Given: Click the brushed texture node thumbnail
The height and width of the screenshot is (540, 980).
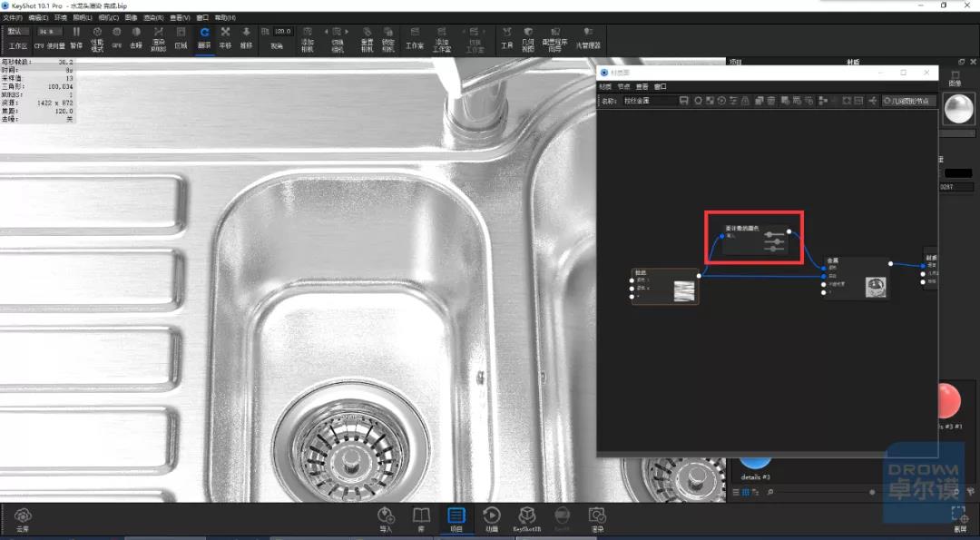Looking at the screenshot, I should click(684, 291).
